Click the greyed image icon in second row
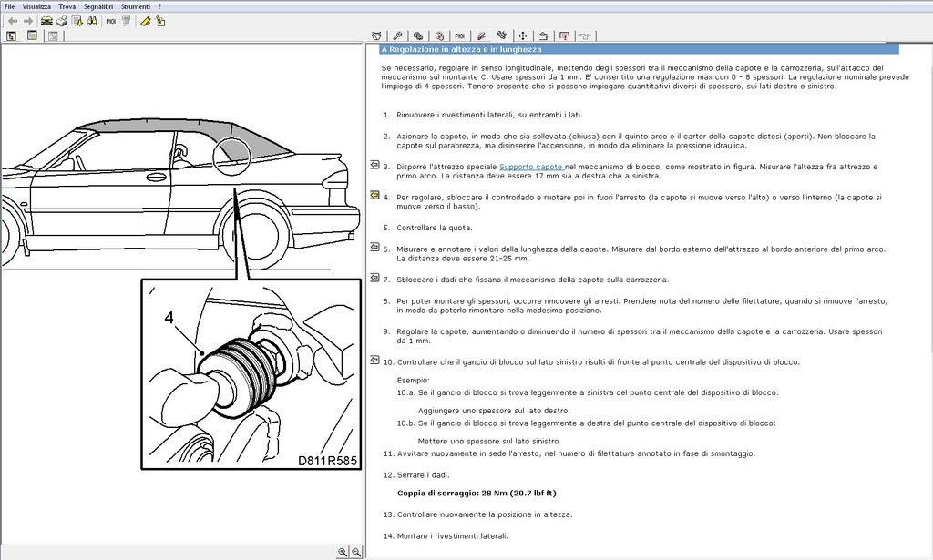Viewport: 933px width, 560px height. 53,36
